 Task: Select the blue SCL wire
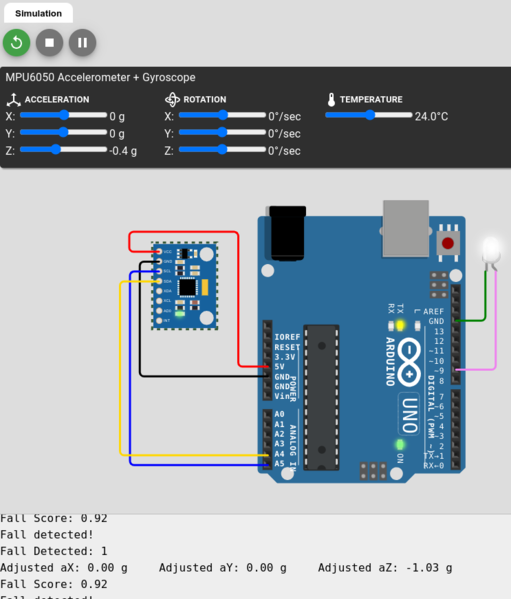[x=130, y=367]
